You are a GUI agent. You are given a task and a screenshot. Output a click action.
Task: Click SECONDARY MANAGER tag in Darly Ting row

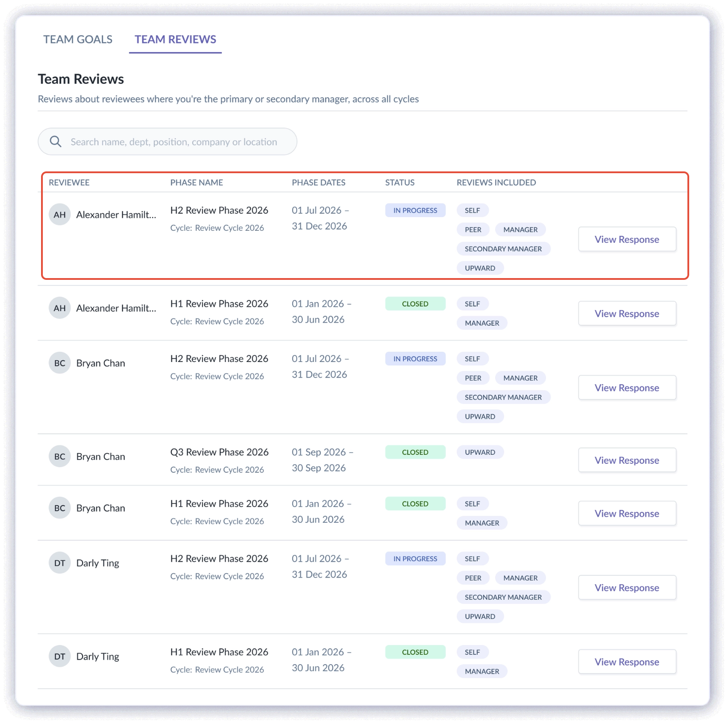tap(503, 597)
